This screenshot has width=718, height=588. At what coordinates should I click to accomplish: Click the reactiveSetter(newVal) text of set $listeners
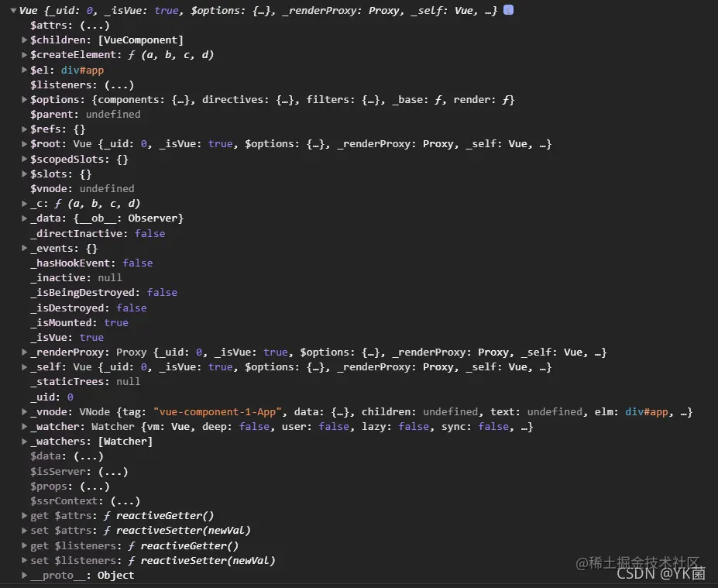coord(208,561)
